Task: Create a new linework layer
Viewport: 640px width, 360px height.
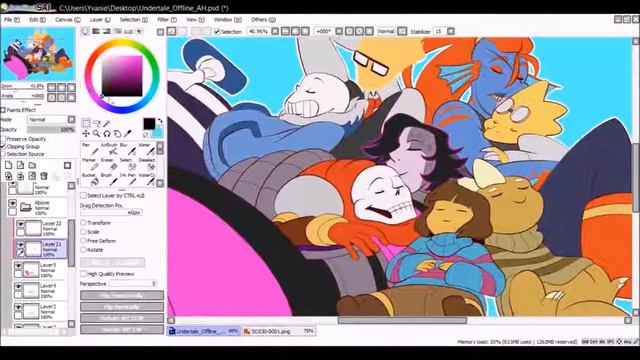Action: (x=20, y=165)
